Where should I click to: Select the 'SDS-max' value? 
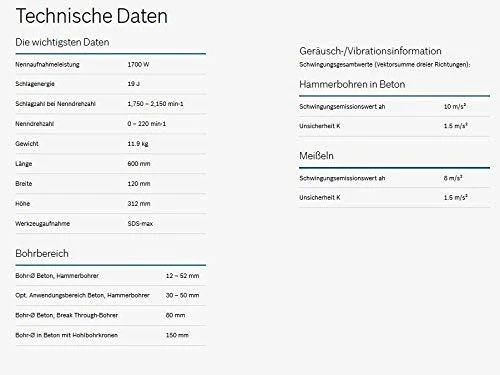point(140,224)
